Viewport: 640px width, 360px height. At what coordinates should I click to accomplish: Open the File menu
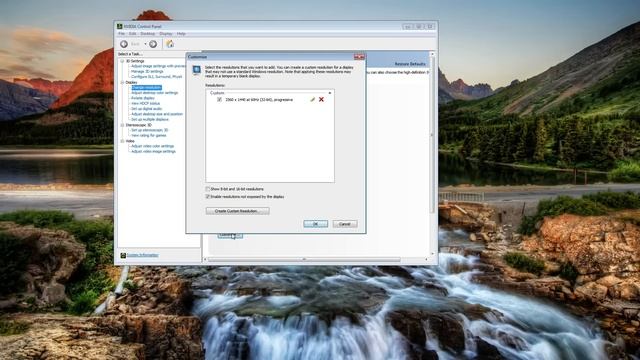click(122, 33)
